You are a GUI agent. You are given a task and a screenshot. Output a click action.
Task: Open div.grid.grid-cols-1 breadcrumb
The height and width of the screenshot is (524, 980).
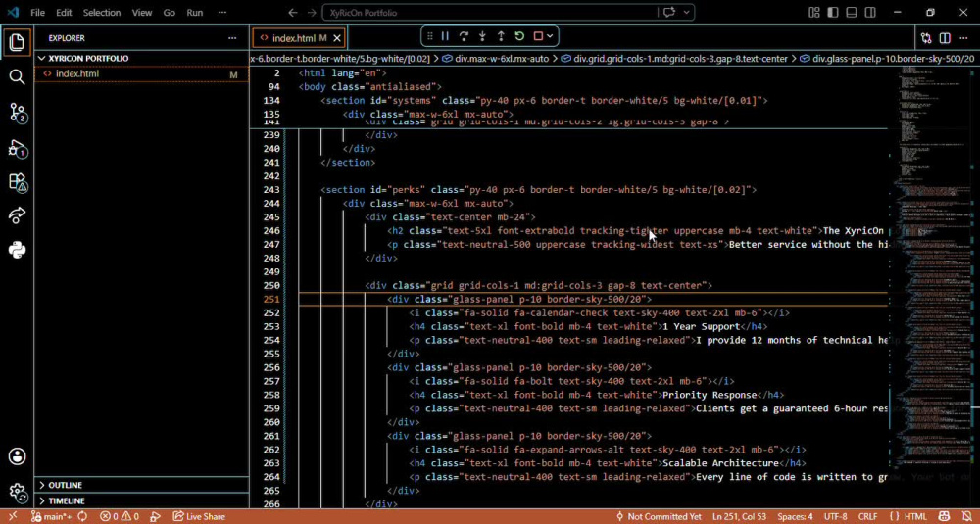[675, 59]
